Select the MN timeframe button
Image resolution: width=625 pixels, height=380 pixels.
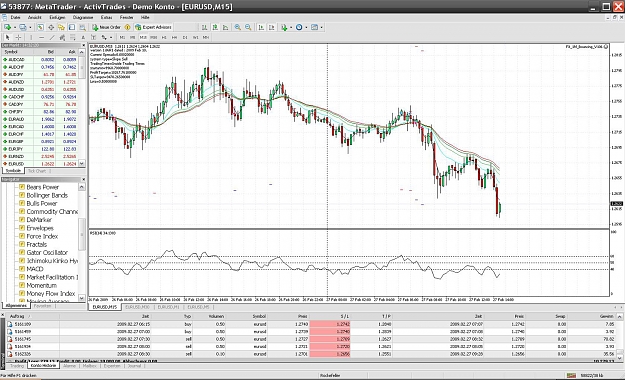206,37
